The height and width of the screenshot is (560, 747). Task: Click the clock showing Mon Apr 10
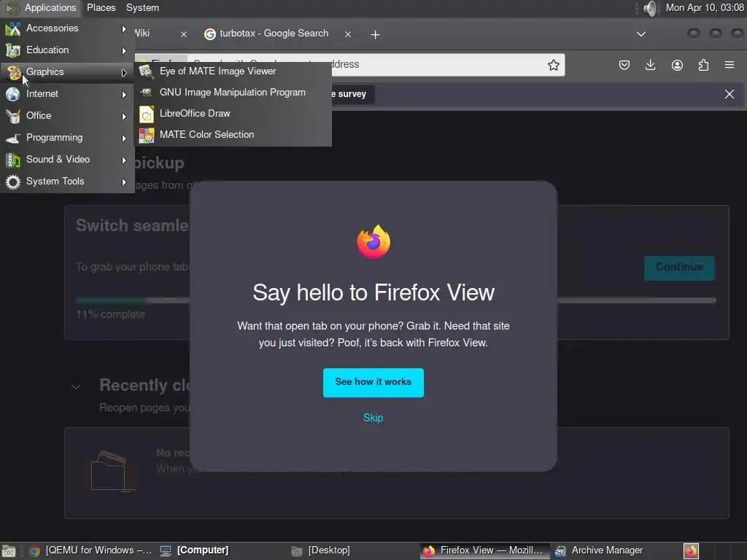pos(705,7)
